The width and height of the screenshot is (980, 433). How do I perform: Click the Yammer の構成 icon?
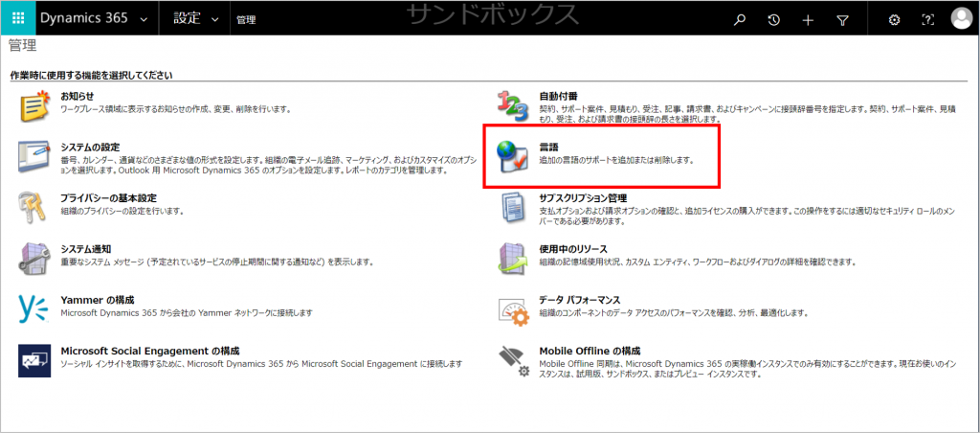point(34,308)
